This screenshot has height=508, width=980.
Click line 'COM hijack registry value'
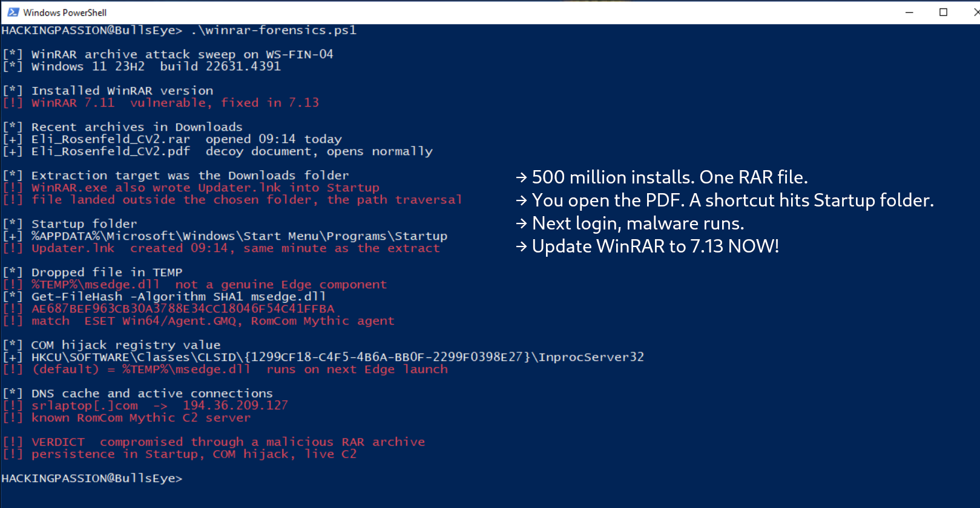click(126, 345)
